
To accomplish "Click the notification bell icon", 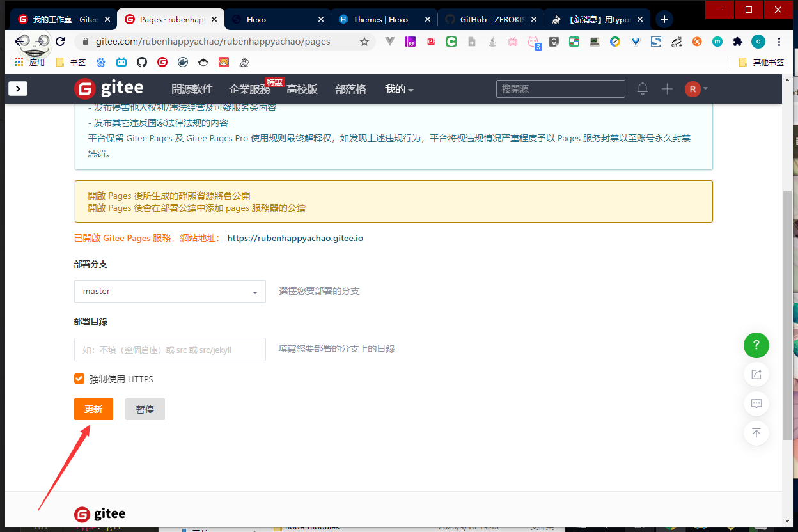I will (643, 89).
